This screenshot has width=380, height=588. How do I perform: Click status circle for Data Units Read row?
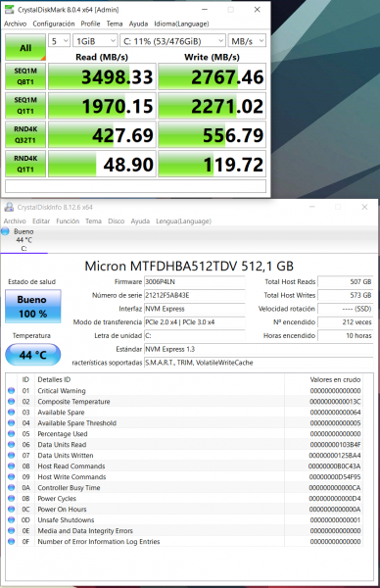click(11, 444)
